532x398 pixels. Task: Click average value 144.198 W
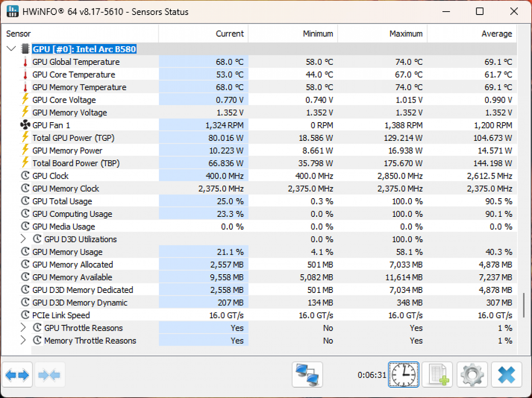pyautogui.click(x=493, y=163)
